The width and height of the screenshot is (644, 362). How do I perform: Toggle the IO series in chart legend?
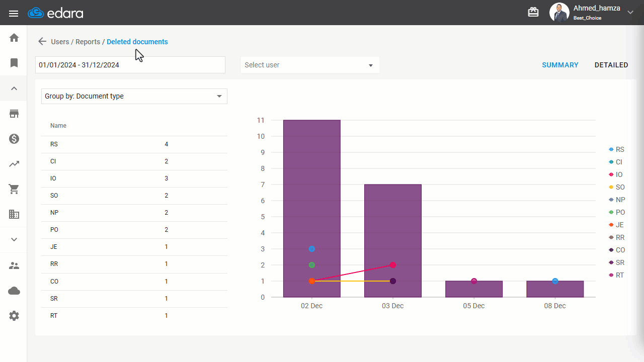(616, 174)
